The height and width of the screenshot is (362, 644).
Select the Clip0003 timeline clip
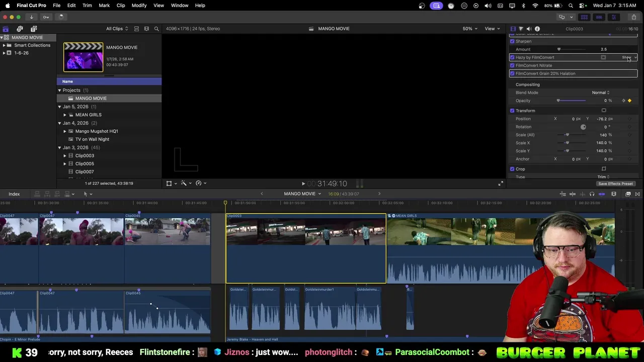tap(306, 248)
